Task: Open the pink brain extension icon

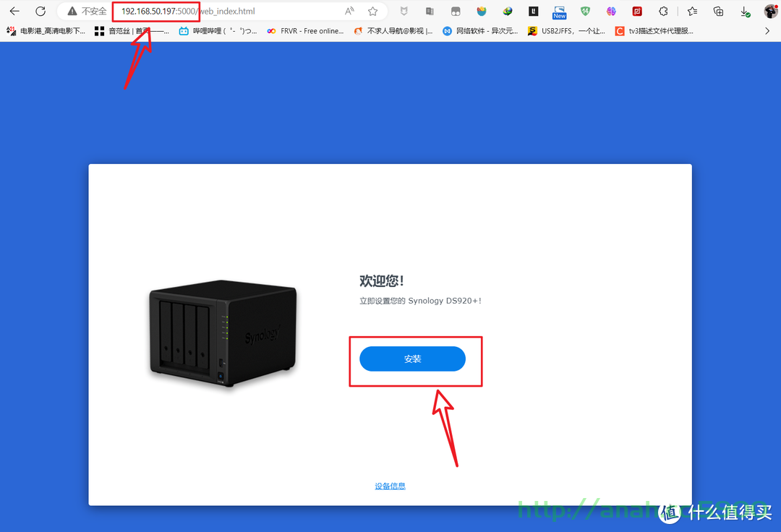Action: pos(611,11)
